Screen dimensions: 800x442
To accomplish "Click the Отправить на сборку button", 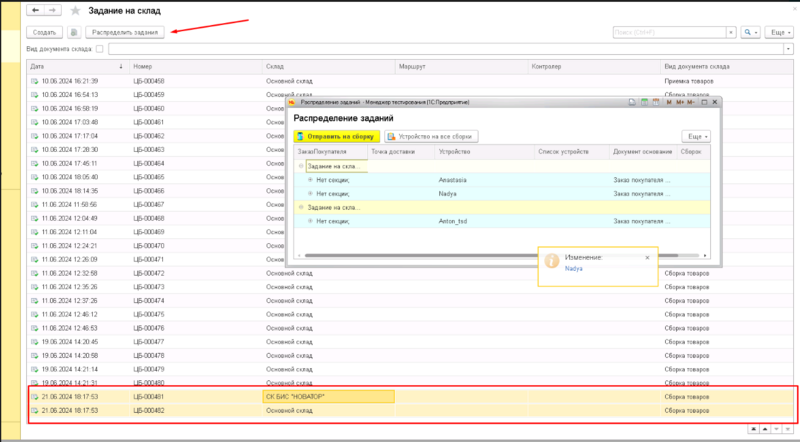I will pyautogui.click(x=337, y=136).
